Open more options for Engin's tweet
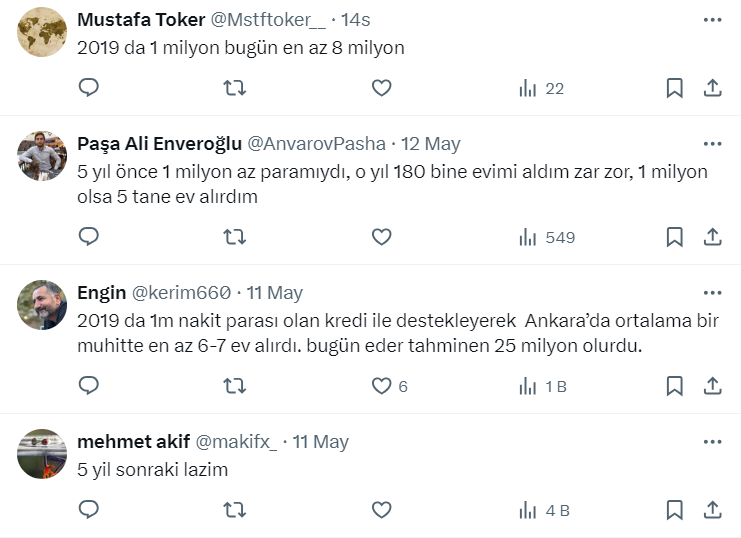The image size is (741, 538). pyautogui.click(x=711, y=293)
